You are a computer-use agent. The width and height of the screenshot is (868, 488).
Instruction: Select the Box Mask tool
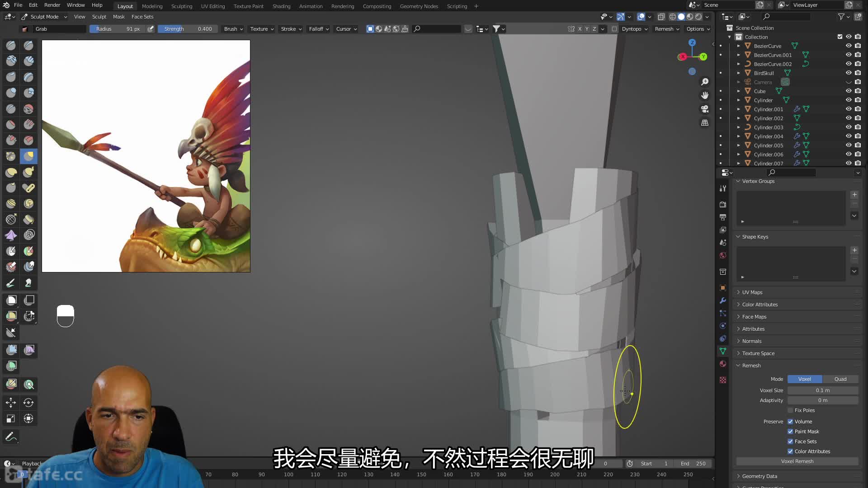pyautogui.click(x=11, y=300)
